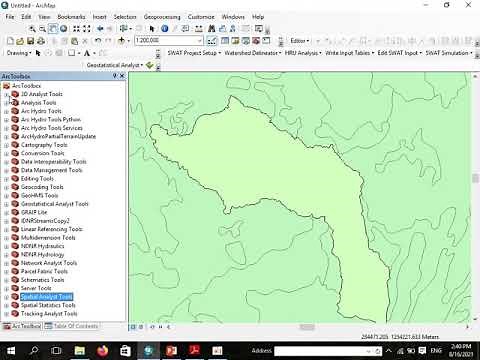Open the Find binoculars tool
480x360 pixels.
coord(211,29)
